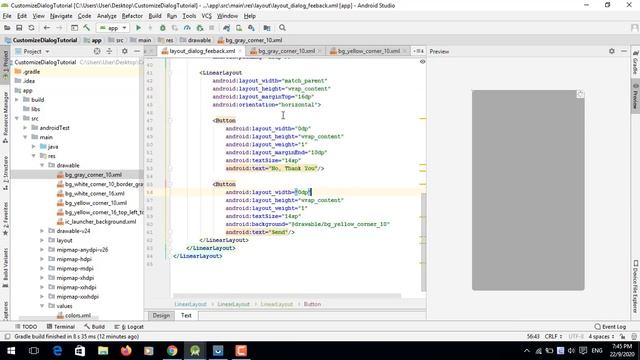Start debugging with the green bug icon
The height and width of the screenshot is (360, 640).
click(162, 28)
